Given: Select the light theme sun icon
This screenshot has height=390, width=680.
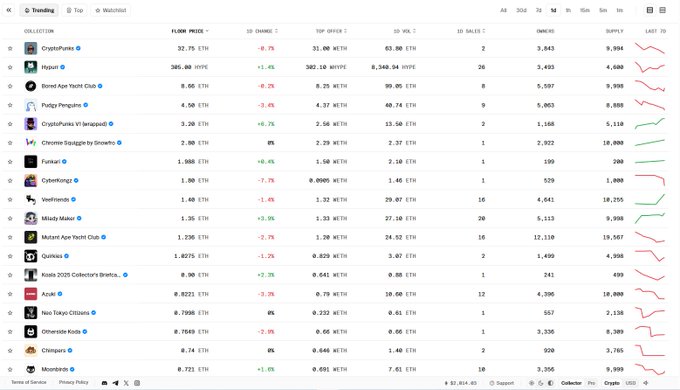Looking at the screenshot, I should (x=531, y=383).
